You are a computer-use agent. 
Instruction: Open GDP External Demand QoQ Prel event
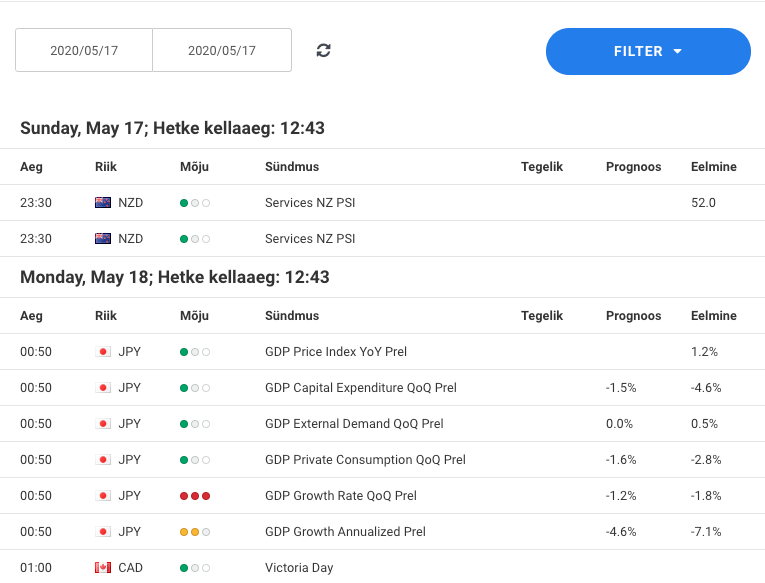pyautogui.click(x=354, y=423)
